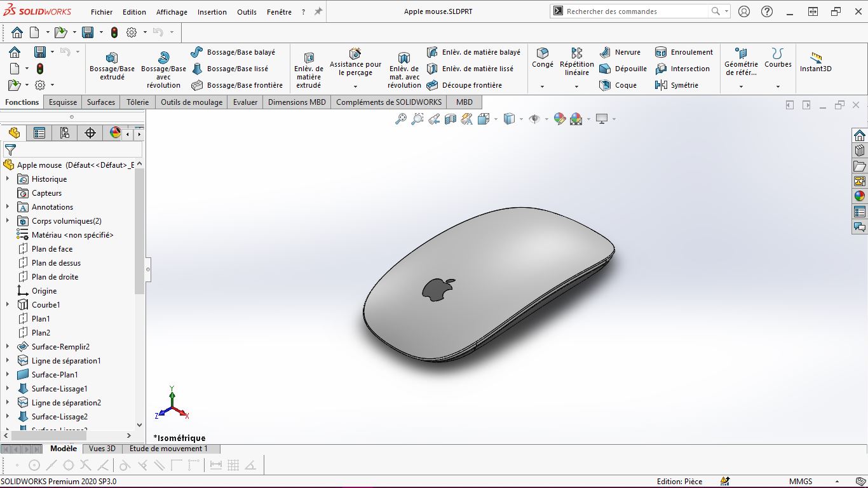Open the Congé dropdown arrow

coord(542,86)
